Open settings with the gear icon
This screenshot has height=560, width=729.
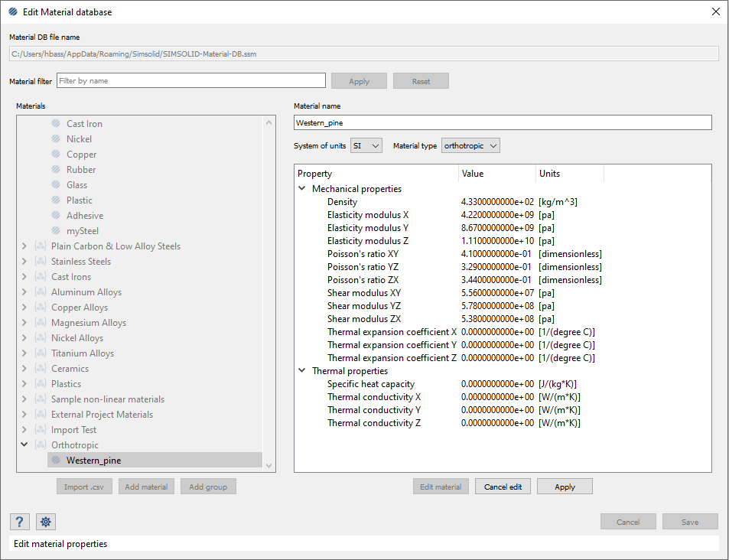46,522
